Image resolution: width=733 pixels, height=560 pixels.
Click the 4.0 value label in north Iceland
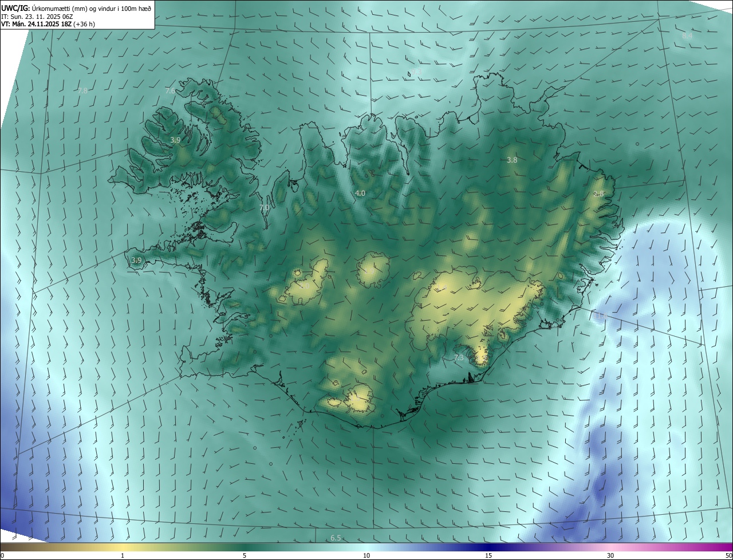point(360,194)
